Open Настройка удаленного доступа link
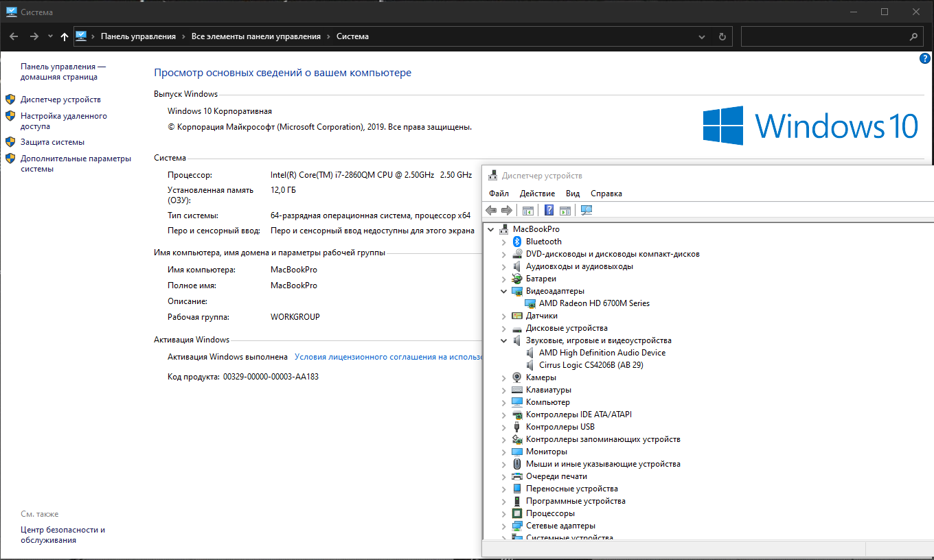This screenshot has height=560, width=934. pos(64,121)
